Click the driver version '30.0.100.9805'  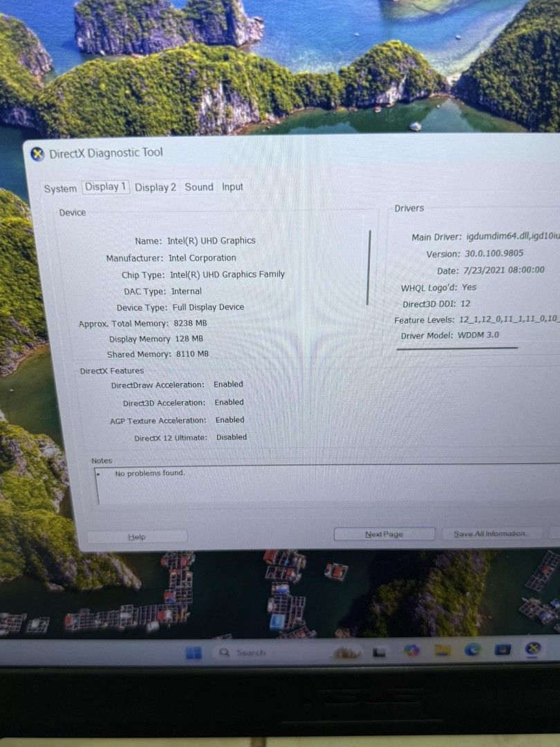click(494, 253)
